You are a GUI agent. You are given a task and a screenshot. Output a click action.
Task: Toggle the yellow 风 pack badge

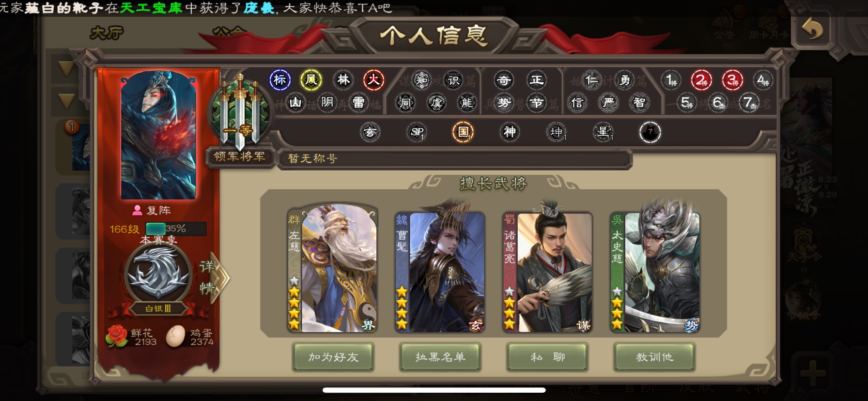point(311,80)
